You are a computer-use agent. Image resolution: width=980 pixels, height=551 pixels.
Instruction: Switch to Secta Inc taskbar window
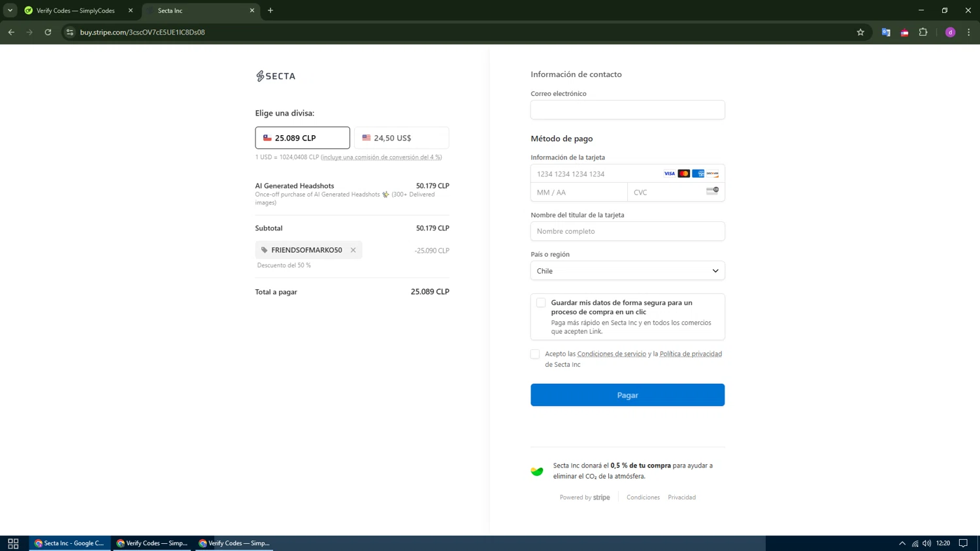(70, 543)
